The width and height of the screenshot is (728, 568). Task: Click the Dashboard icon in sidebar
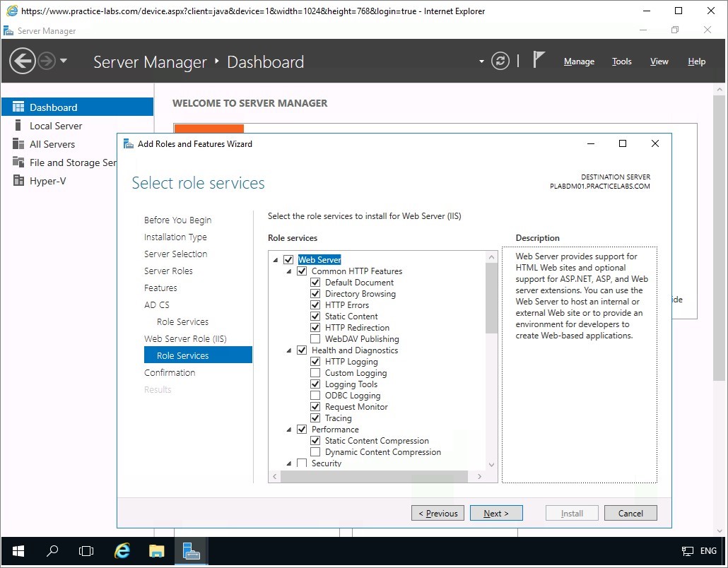[18, 107]
